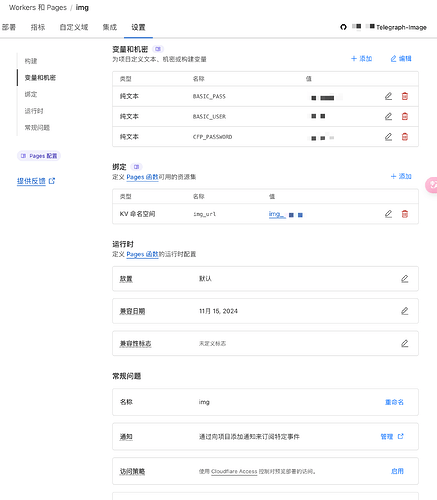Edit the compatibility date 11月 15, 2024
The image size is (437, 500).
coord(405,311)
